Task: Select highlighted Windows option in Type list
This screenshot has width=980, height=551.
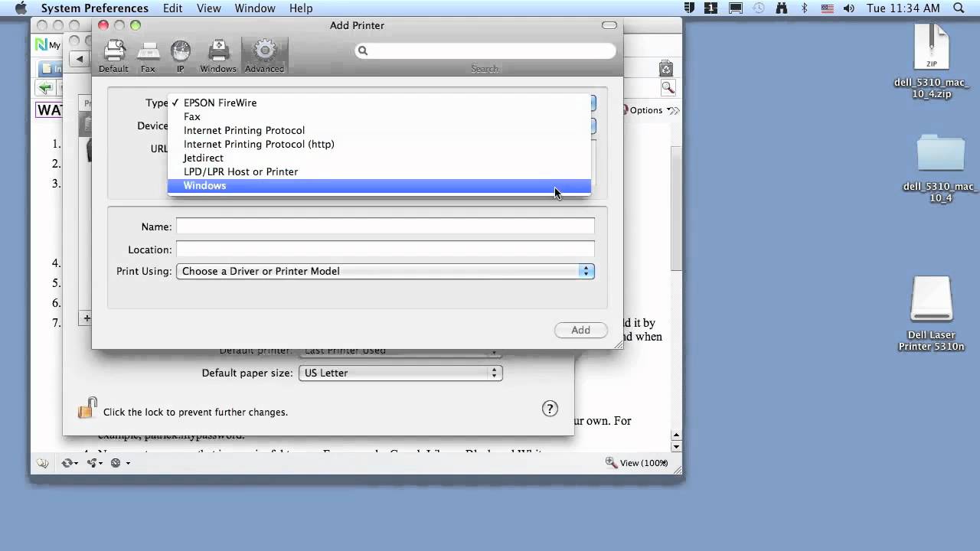Action: 379,186
